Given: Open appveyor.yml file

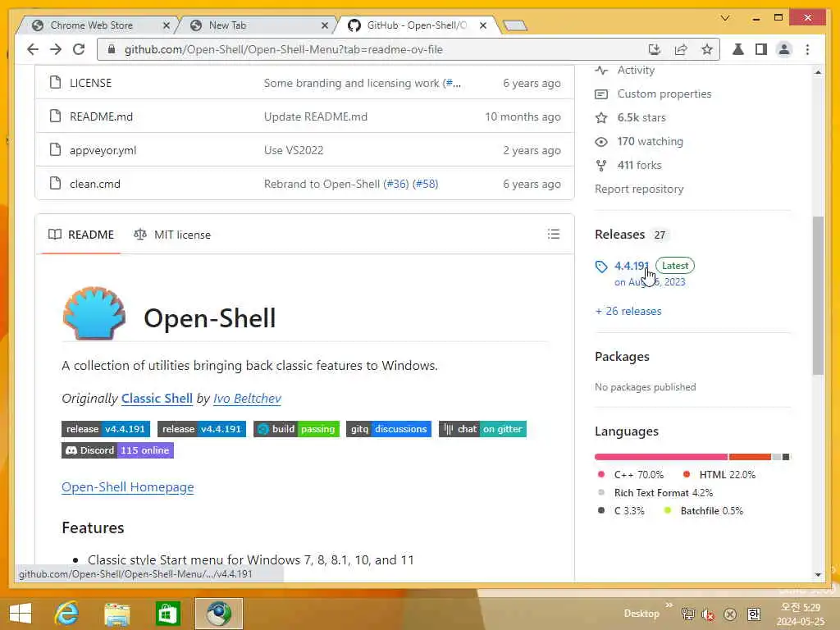Looking at the screenshot, I should tap(103, 151).
